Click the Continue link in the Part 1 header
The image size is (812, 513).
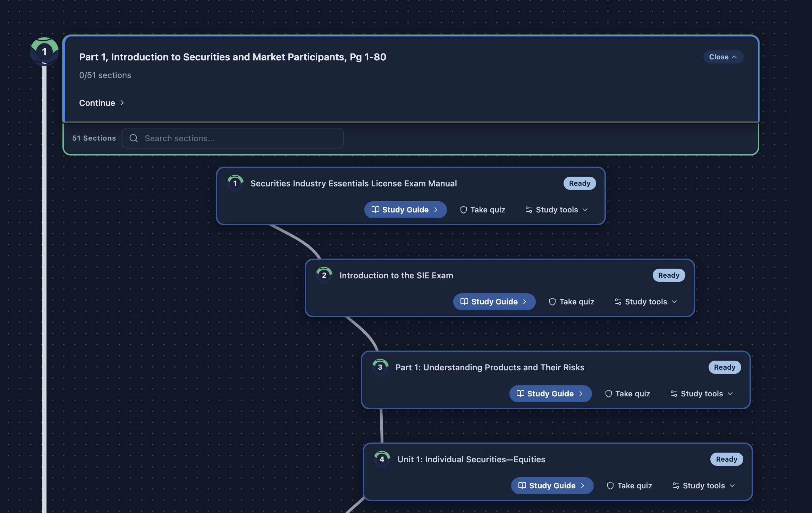pos(102,103)
